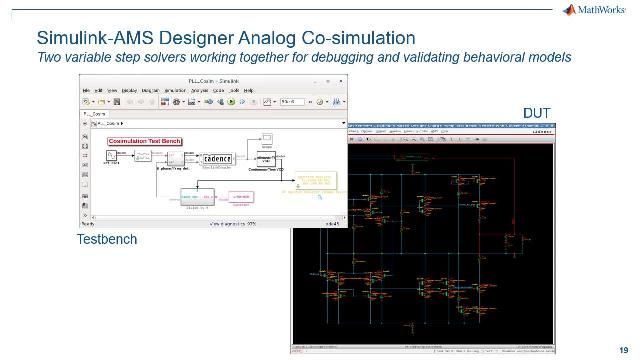Expand the model path bar dropdown arrow

343,123
